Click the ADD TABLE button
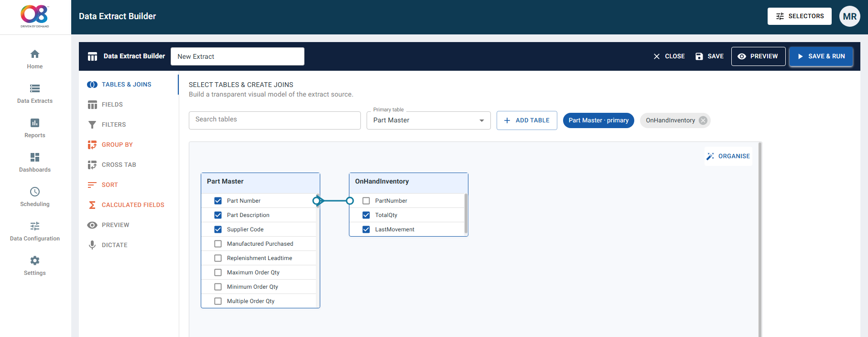Screen dimensions: 868x337 point(527,120)
